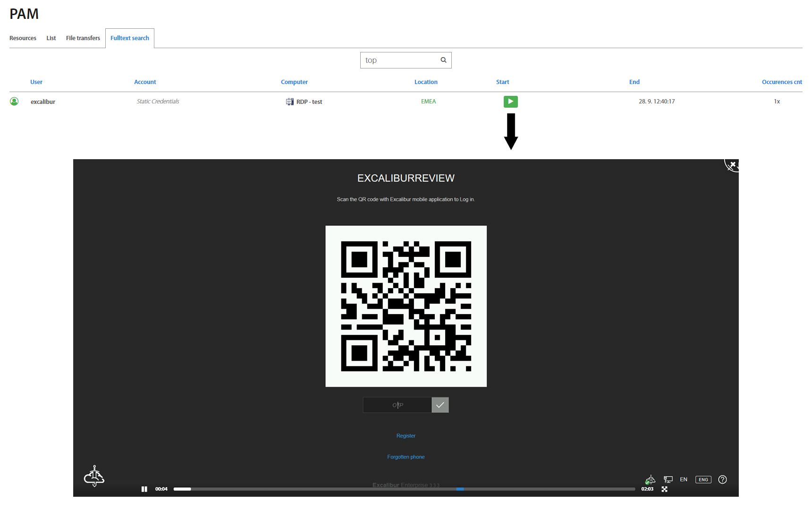Image resolution: width=812 pixels, height=510 pixels.
Task: Click the search magnifier icon
Action: tap(443, 60)
